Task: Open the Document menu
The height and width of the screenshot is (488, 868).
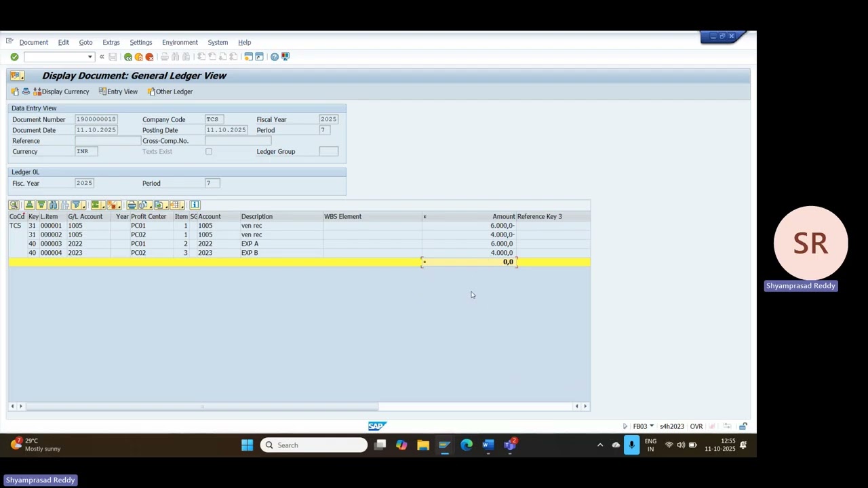Action: pos(33,42)
